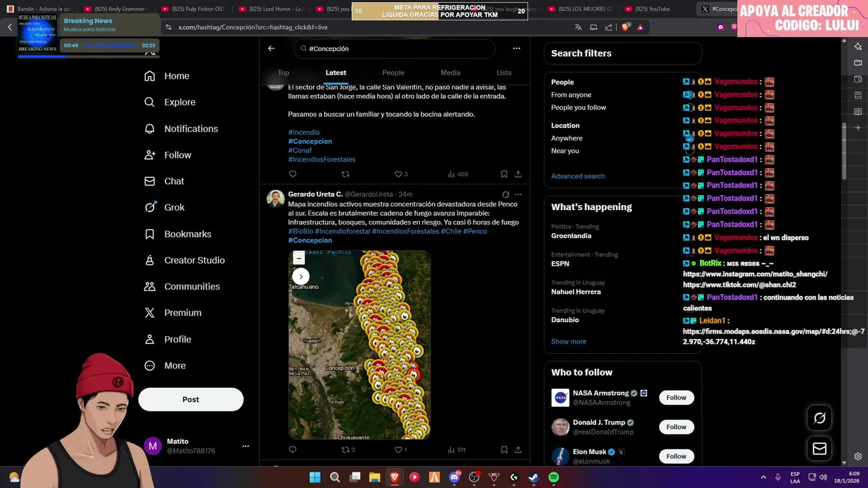Open the #Penco hashtag link
This screenshot has width=868, height=488.
click(475, 232)
